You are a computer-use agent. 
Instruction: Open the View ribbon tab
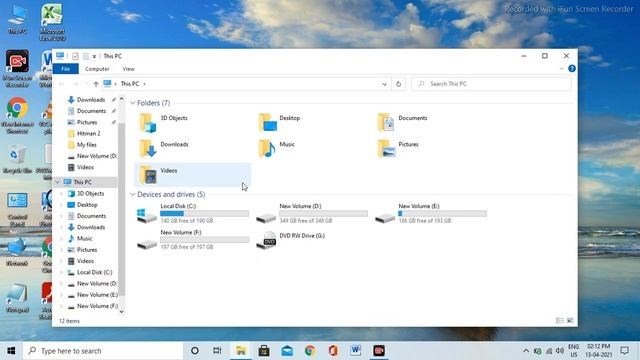click(x=128, y=69)
